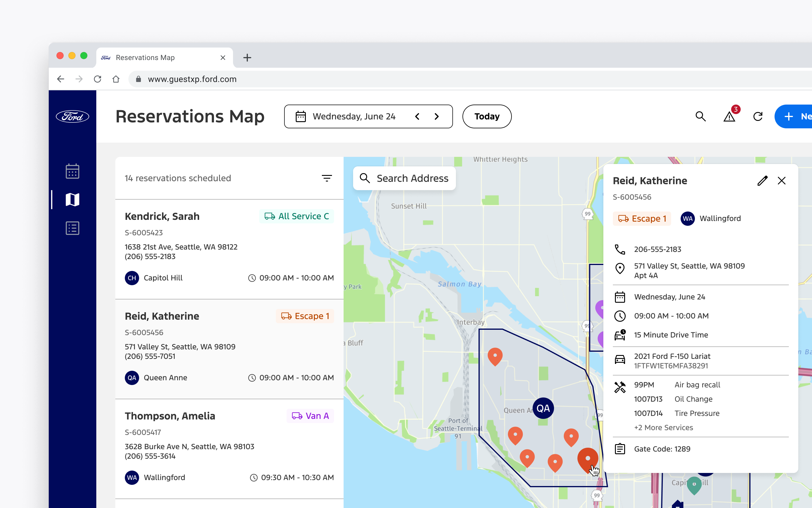Open the reservations filter icon
Viewport: 812px width, 508px height.
[327, 178]
